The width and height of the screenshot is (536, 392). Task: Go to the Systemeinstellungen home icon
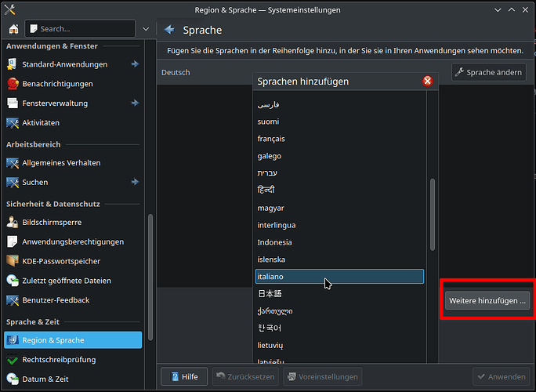[x=13, y=29]
